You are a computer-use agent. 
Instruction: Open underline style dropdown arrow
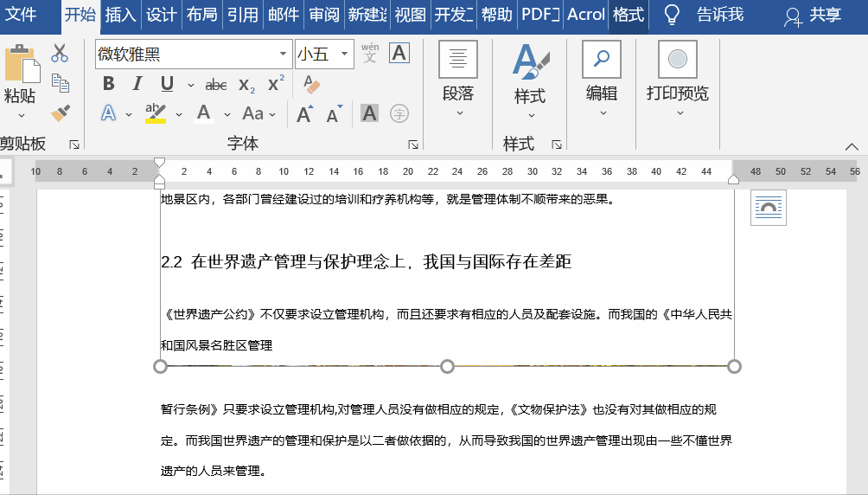click(x=191, y=85)
